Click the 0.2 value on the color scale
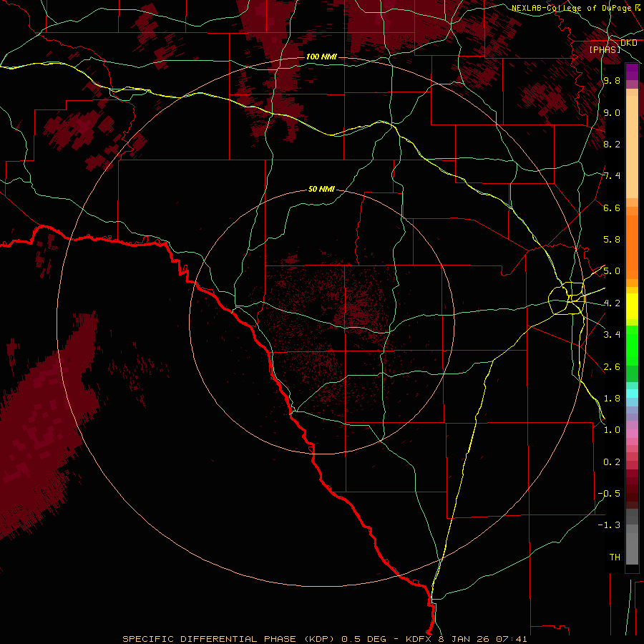644x644 pixels. click(612, 462)
